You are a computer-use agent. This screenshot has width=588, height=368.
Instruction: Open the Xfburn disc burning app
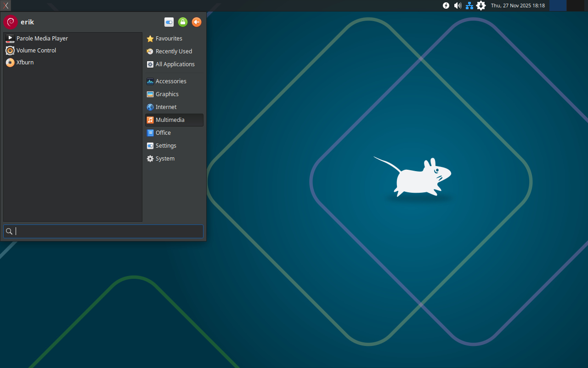pyautogui.click(x=24, y=62)
